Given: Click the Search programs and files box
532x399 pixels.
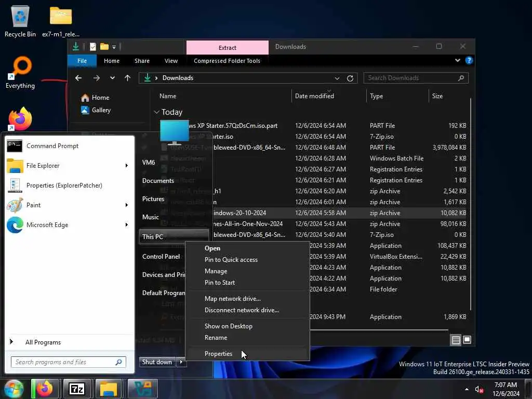Looking at the screenshot, I should 68,362.
